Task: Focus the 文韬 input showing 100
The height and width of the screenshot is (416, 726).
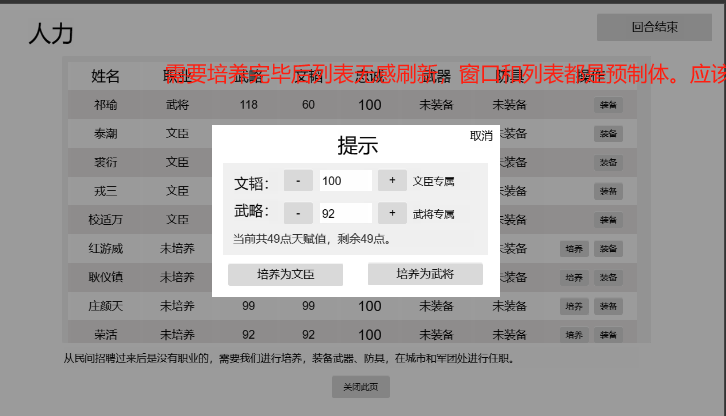Action: 345,181
